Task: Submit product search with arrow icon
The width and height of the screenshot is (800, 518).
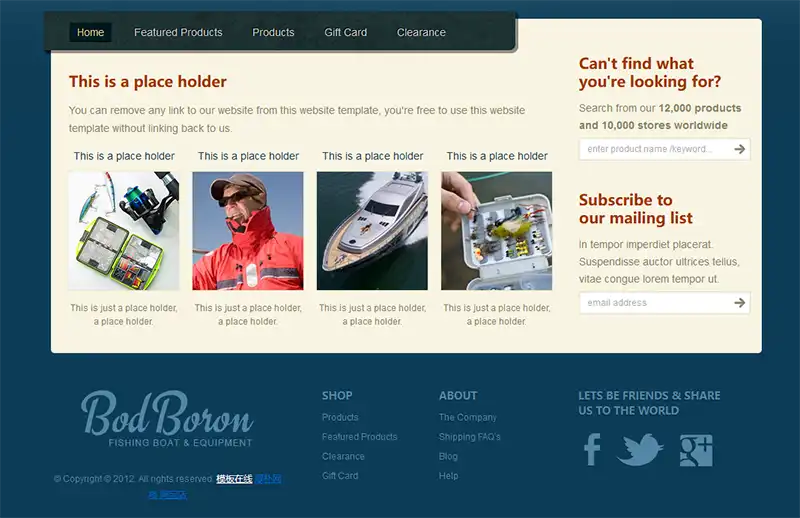Action: pyautogui.click(x=739, y=149)
